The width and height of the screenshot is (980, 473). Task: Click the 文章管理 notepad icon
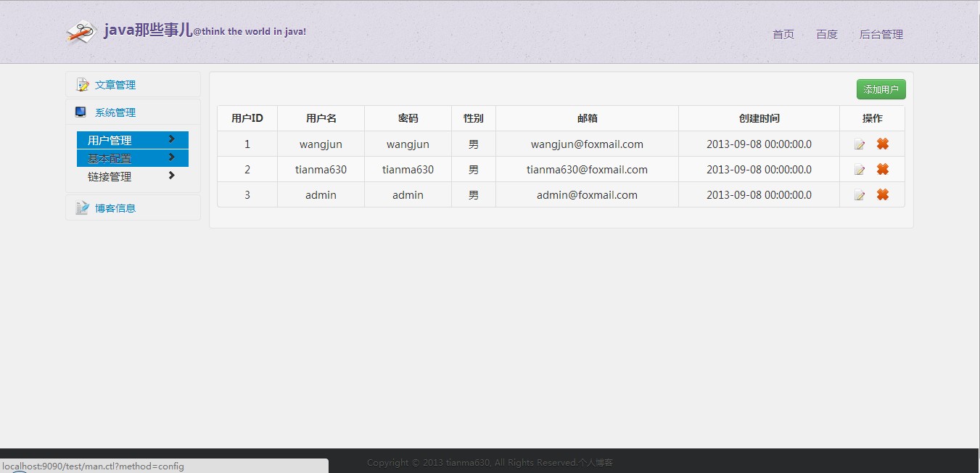(82, 85)
